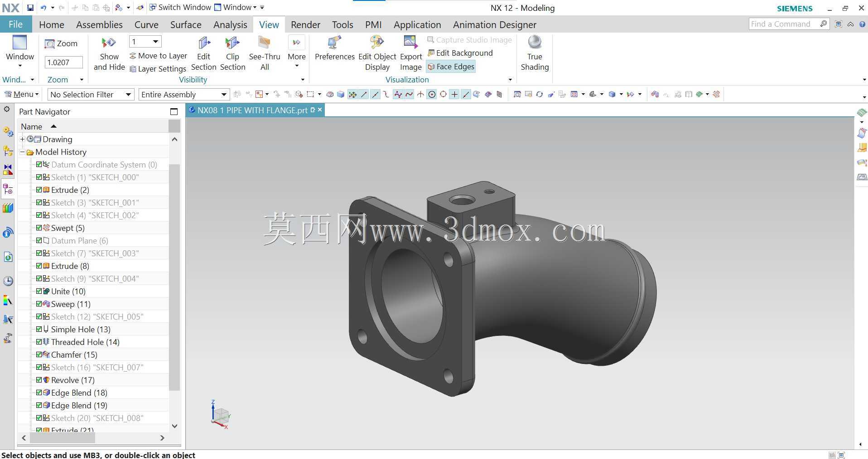Maximize the Part Navigator panel
Screen dimensions: 868x459
(174, 112)
